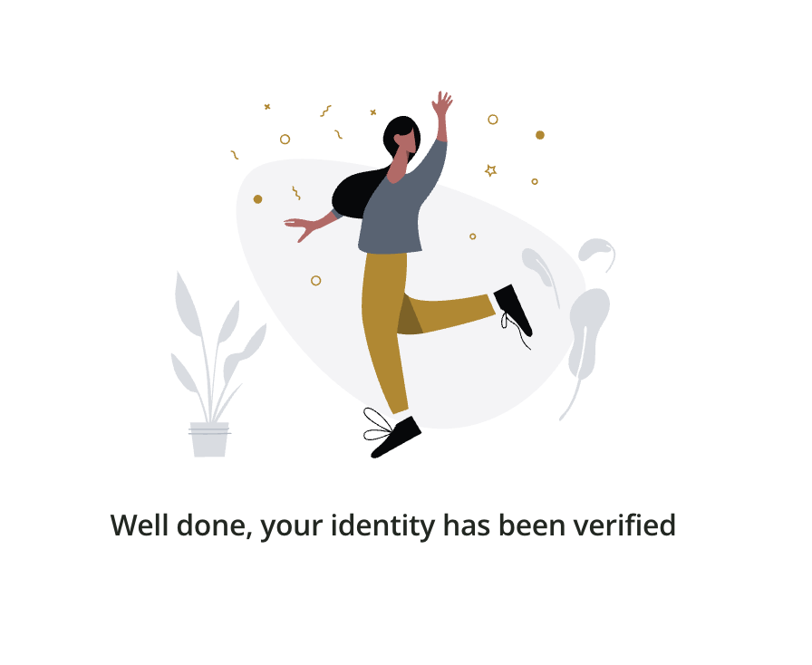Click the solid gold dot left of the woman

coord(257,199)
